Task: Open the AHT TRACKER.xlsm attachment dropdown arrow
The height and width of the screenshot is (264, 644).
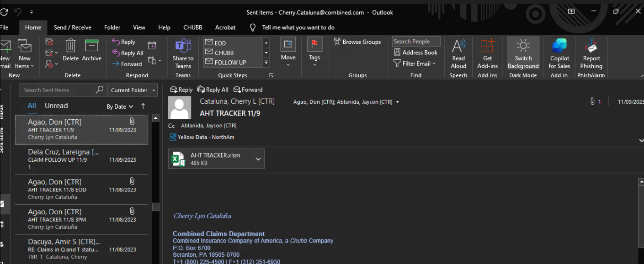Action: click(258, 159)
